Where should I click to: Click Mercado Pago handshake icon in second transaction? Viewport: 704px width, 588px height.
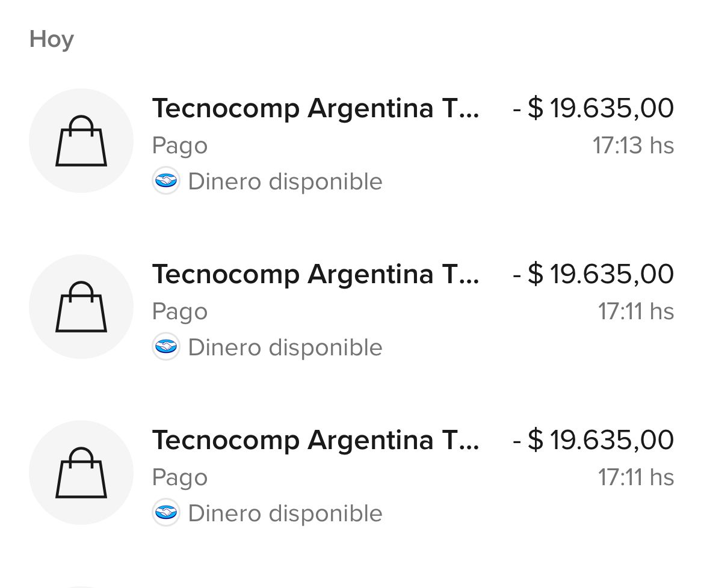(165, 347)
